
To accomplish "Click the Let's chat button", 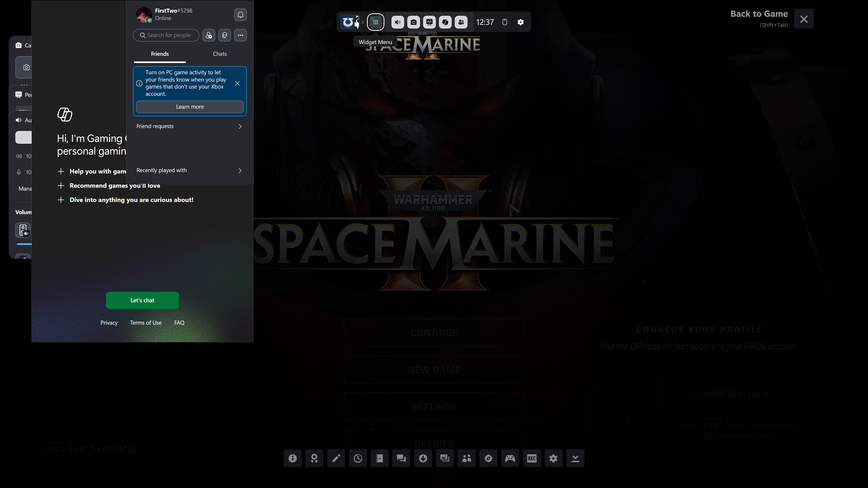I will pos(142,300).
